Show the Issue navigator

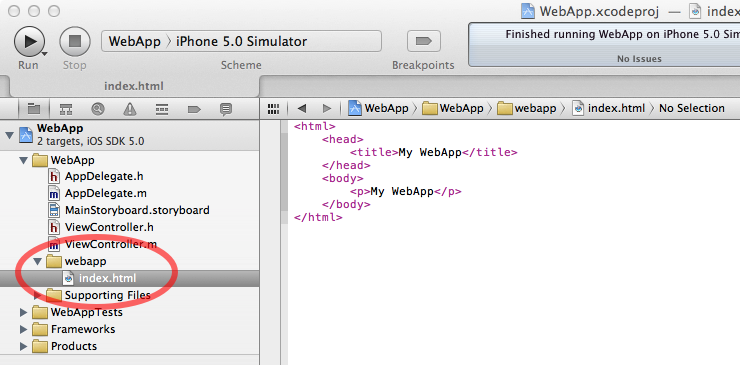coord(129,109)
